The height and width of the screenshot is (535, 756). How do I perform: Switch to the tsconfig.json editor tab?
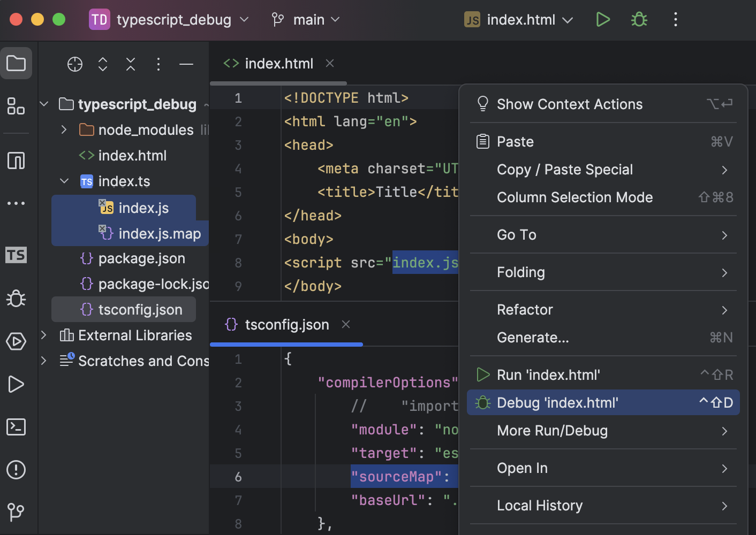pyautogui.click(x=287, y=324)
